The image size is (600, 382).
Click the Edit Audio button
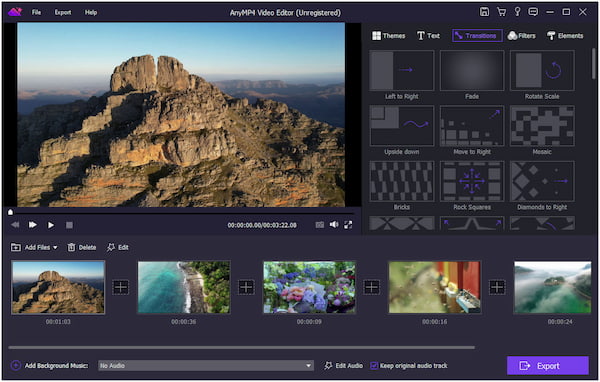344,366
